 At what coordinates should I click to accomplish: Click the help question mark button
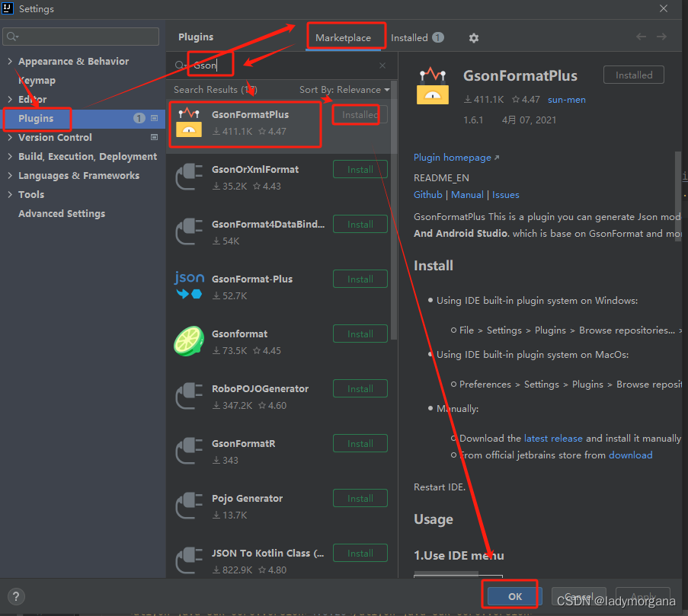(16, 596)
